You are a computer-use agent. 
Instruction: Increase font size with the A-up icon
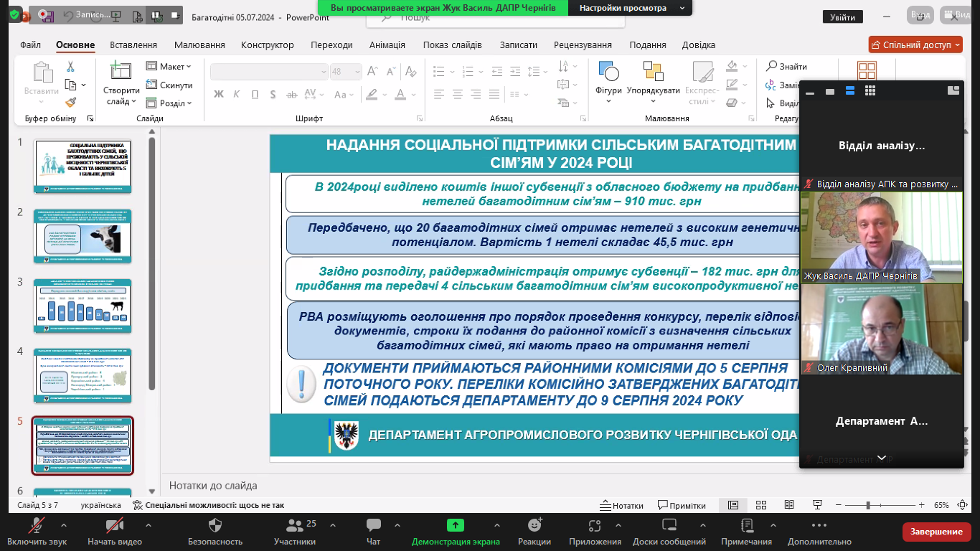point(372,71)
